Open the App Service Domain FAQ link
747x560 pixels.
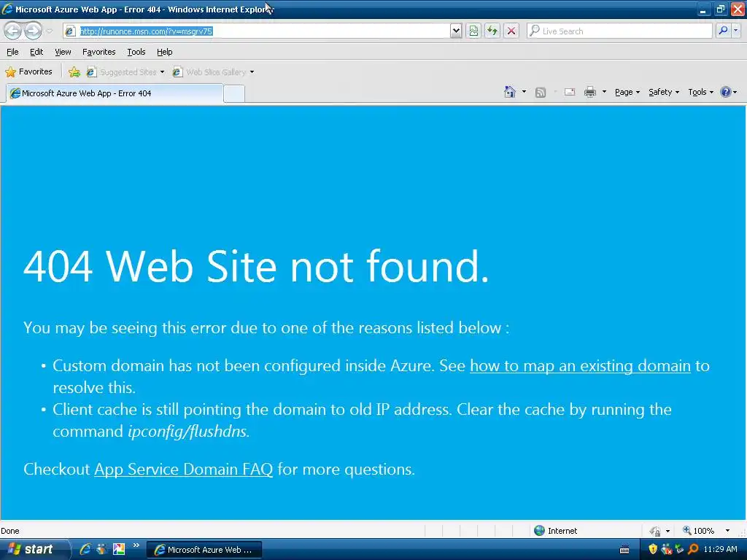pyautogui.click(x=183, y=469)
